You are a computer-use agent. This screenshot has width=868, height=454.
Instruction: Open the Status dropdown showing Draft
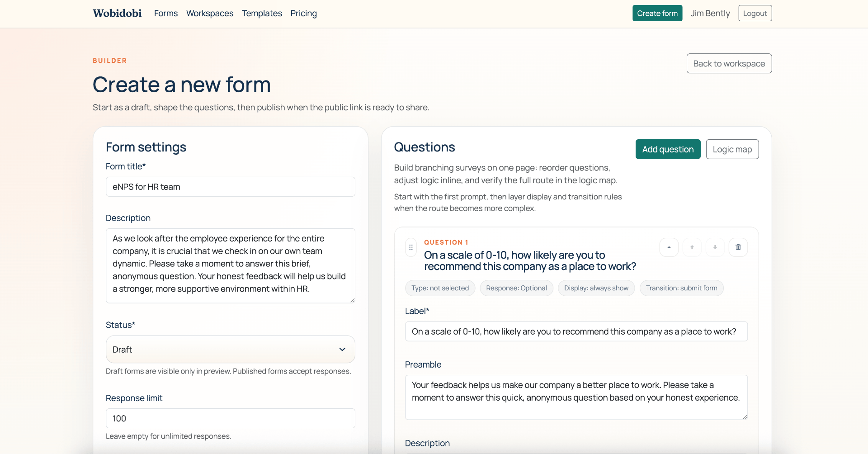point(231,349)
